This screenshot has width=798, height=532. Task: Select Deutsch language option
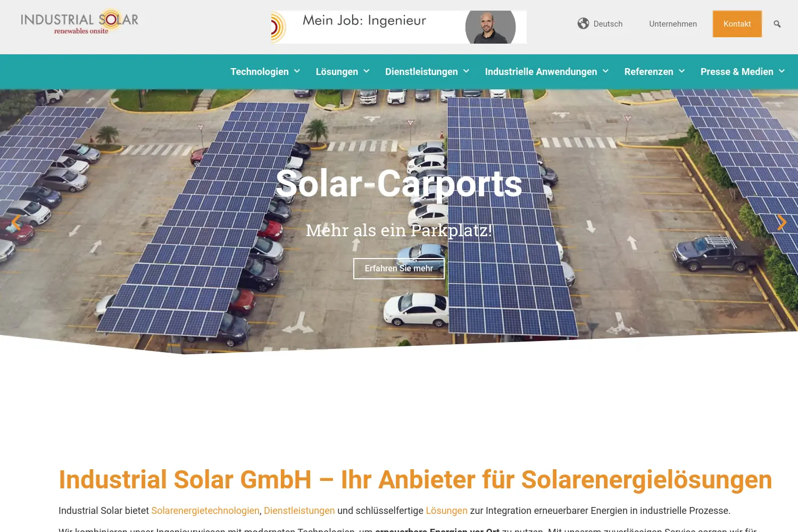(x=608, y=24)
